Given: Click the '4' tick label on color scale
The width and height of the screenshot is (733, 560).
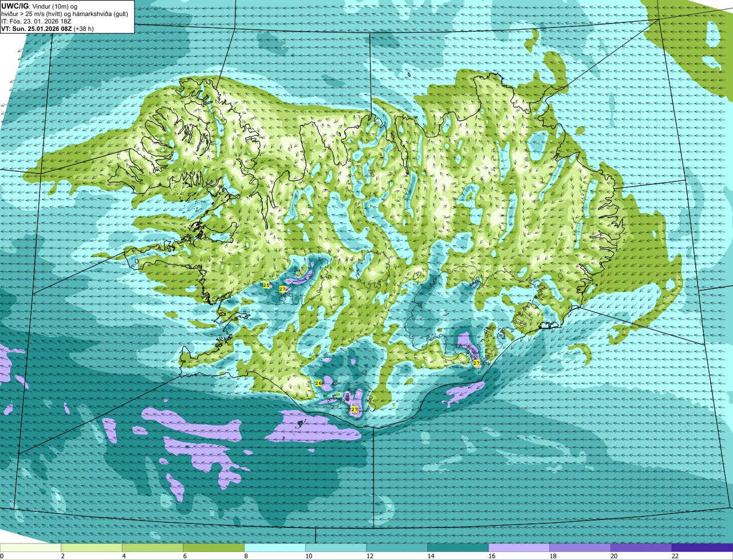Looking at the screenshot, I should coord(124,556).
